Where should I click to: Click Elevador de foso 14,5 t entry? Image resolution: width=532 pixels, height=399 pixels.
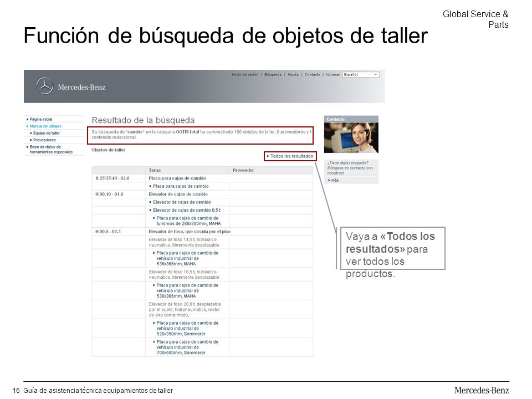click(184, 242)
